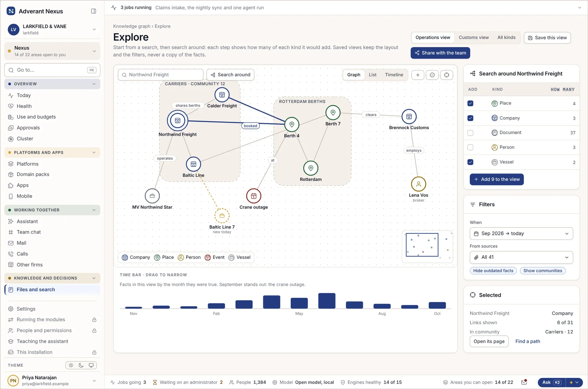
Task: Expand the Larkfield & Vane workspace switcher
Action: pyautogui.click(x=52, y=29)
